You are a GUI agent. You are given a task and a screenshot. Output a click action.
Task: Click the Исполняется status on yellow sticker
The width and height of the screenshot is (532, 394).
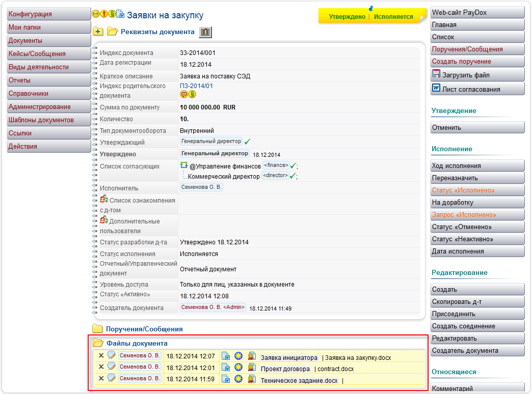(x=393, y=17)
